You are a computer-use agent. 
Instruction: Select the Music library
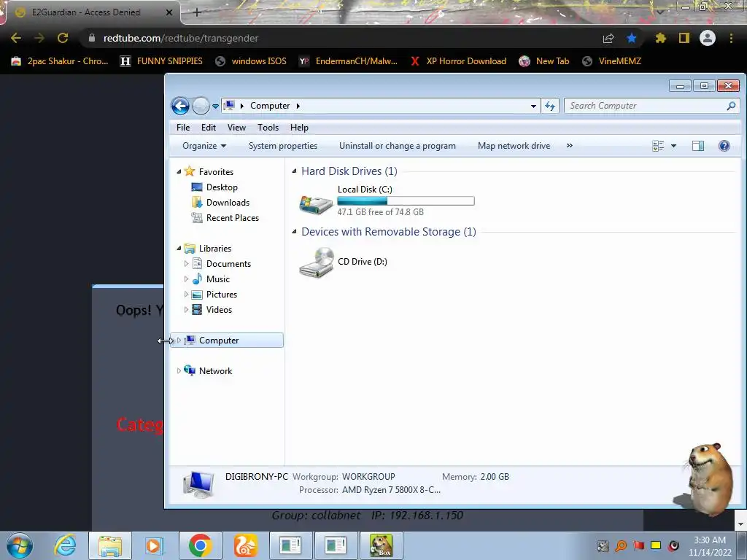217,279
